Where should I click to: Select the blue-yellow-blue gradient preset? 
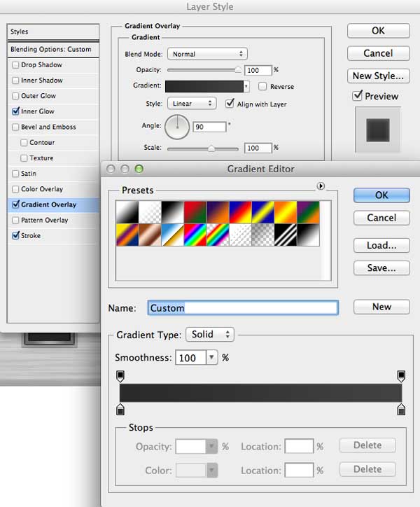pyautogui.click(x=263, y=212)
